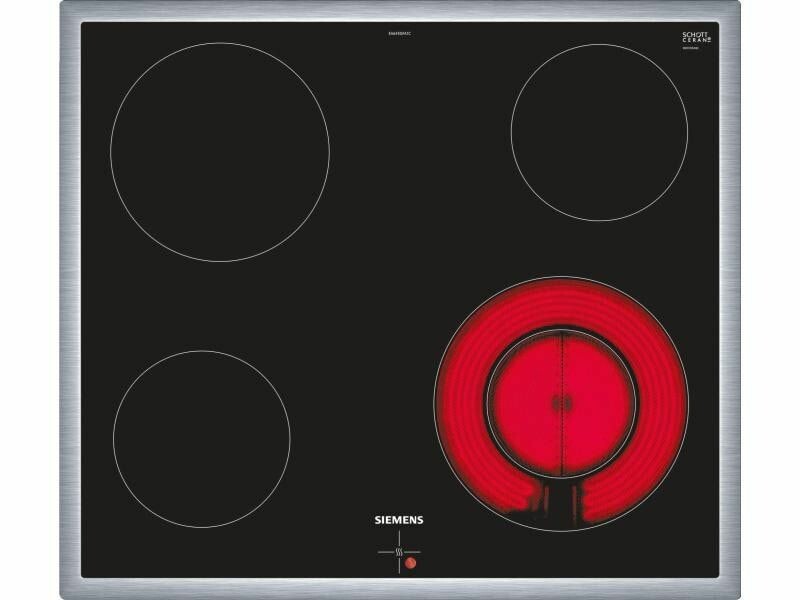The image size is (800, 600).
Task: Click the sensor at the glowing burner's center
Action: tap(559, 402)
